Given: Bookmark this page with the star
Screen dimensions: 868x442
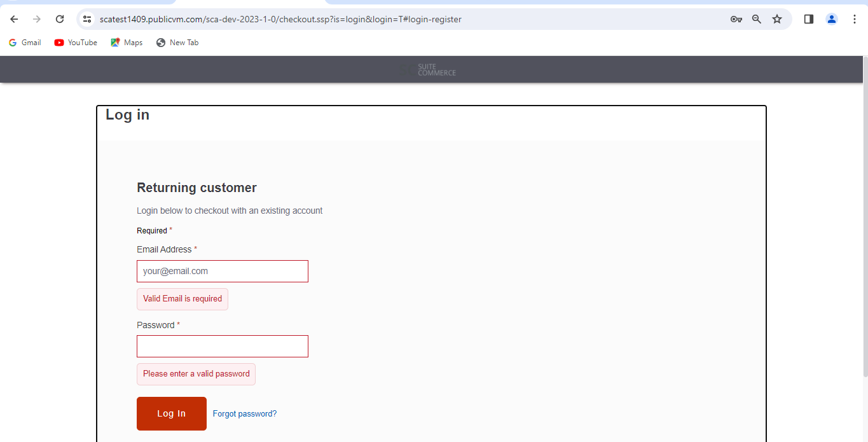Looking at the screenshot, I should (x=776, y=19).
